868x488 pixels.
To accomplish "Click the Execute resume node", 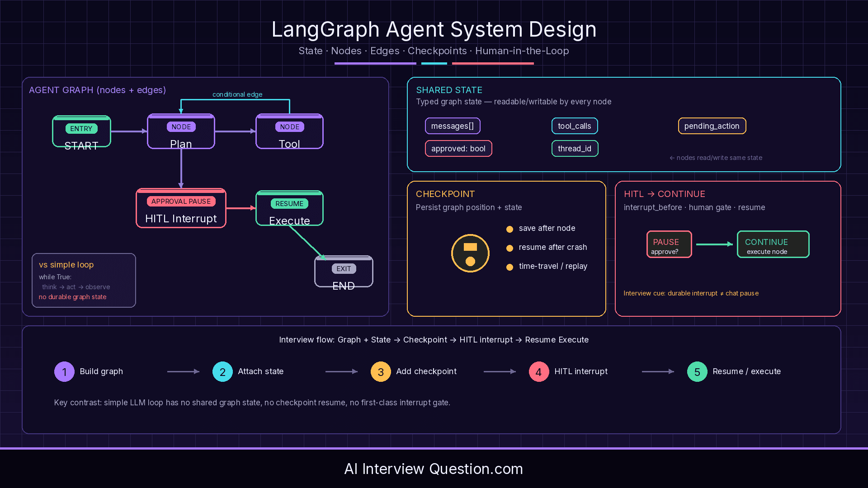I will [289, 208].
